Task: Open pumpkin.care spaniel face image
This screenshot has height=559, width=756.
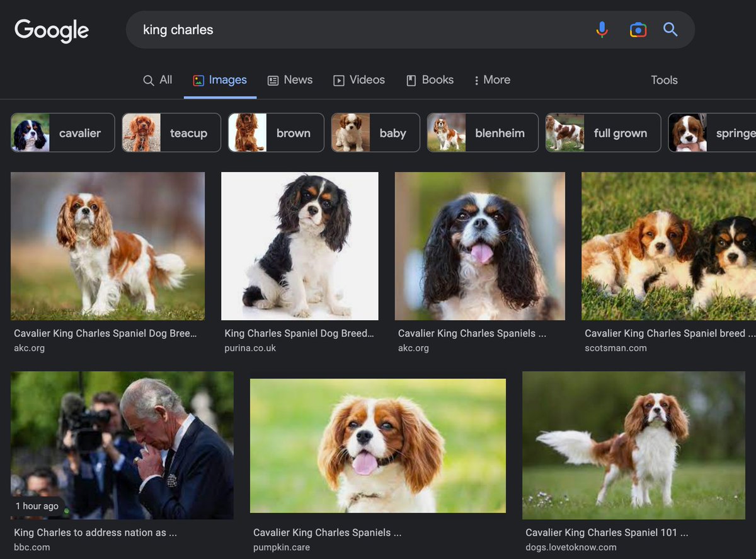Action: [x=378, y=445]
